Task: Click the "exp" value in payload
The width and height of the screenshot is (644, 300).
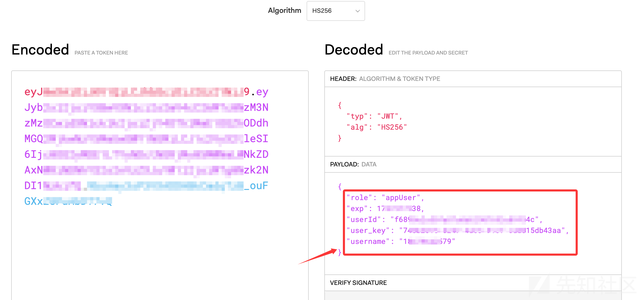Action: [398, 209]
